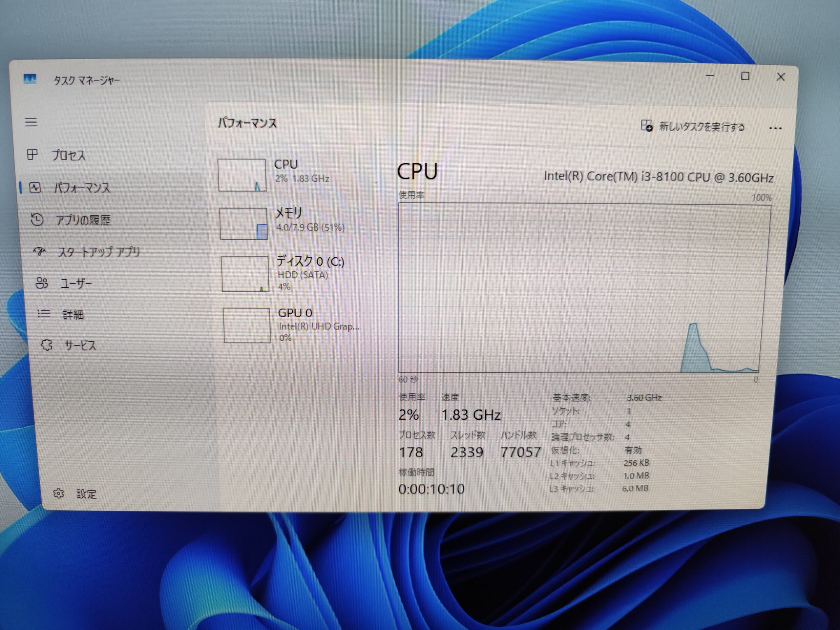Viewport: 840px width, 630px height.
Task: Click the Startup apps (スタートアップ アプリ) gauge icon
Action: point(39,251)
